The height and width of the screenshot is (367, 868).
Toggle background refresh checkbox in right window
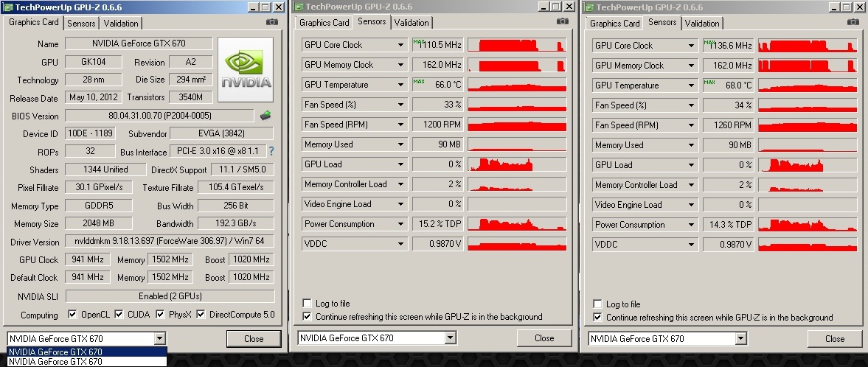pos(597,317)
